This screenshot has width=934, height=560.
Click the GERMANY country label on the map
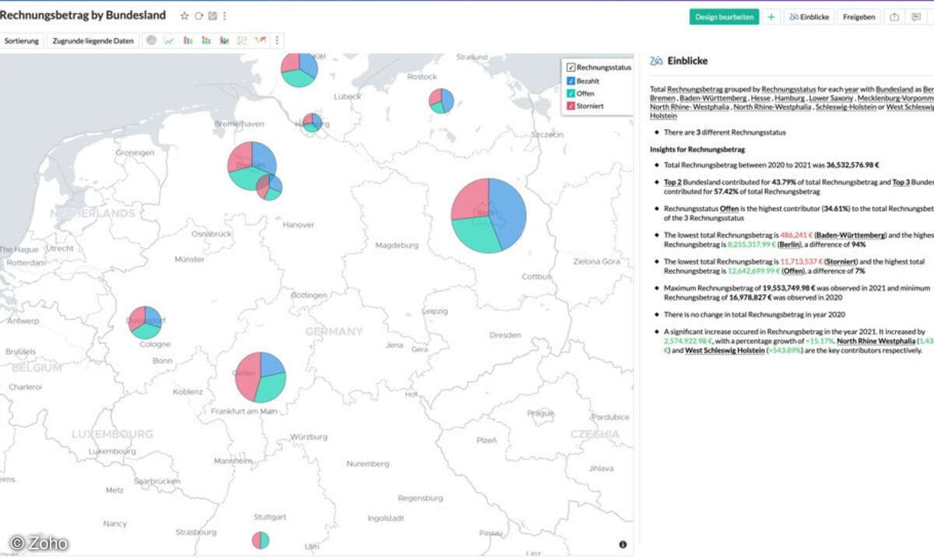334,331
